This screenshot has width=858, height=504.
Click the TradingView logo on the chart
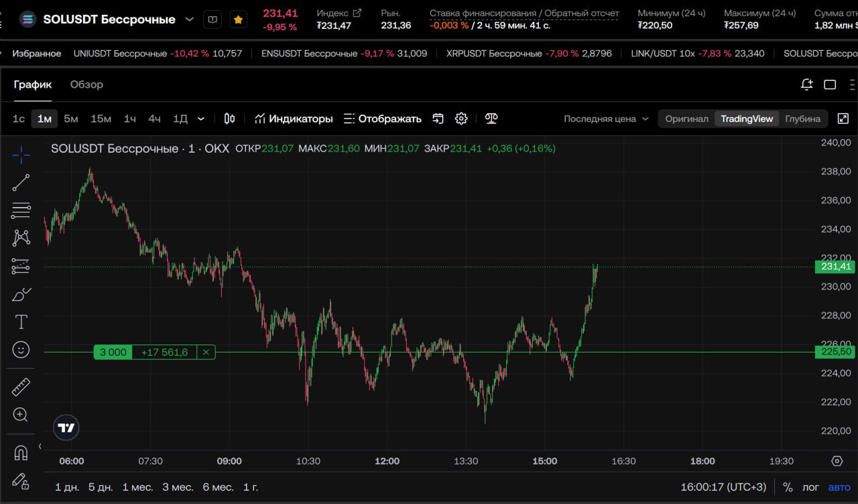click(x=66, y=428)
